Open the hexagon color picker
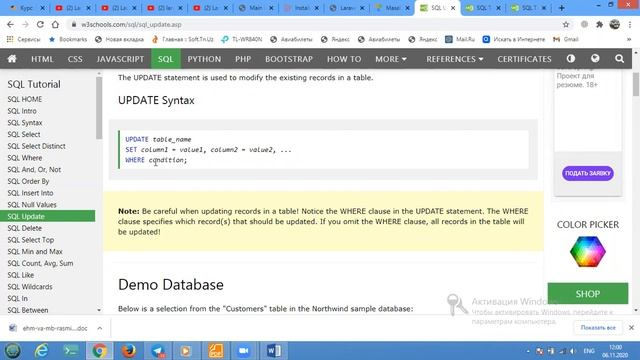640x360 pixels. point(588,251)
